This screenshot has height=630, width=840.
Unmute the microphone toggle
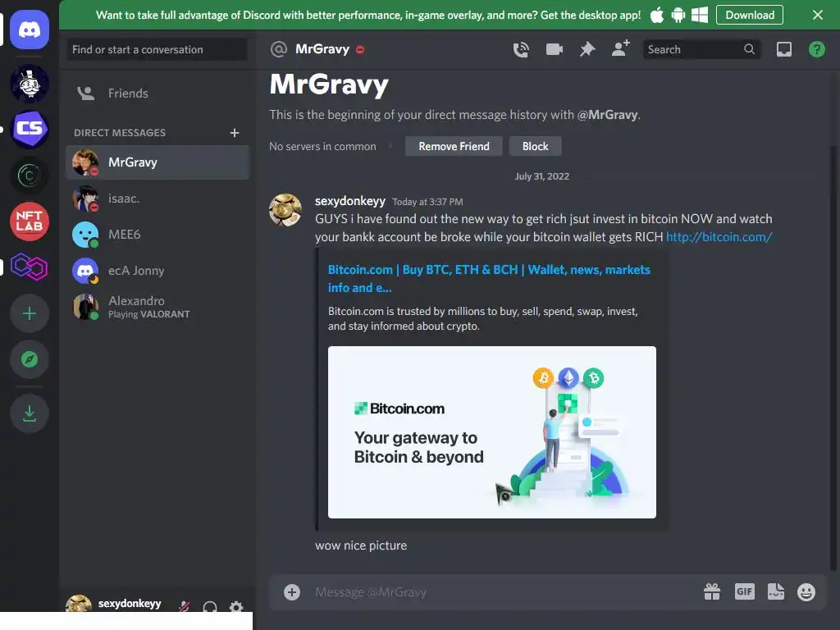(185, 606)
